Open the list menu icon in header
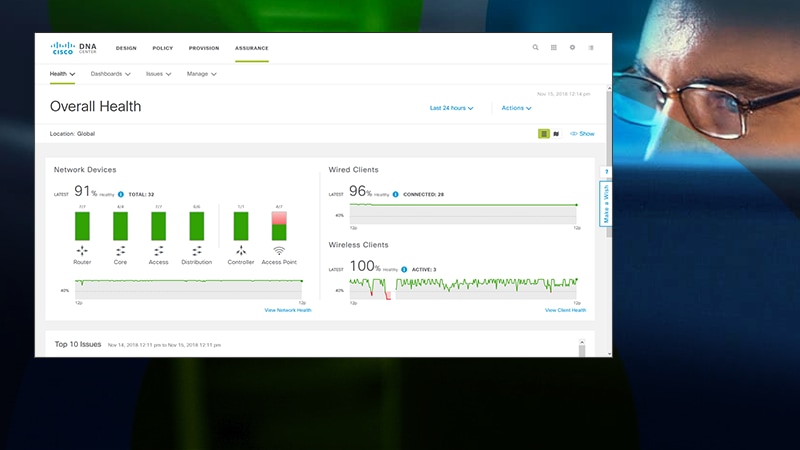This screenshot has height=450, width=800. [x=591, y=47]
